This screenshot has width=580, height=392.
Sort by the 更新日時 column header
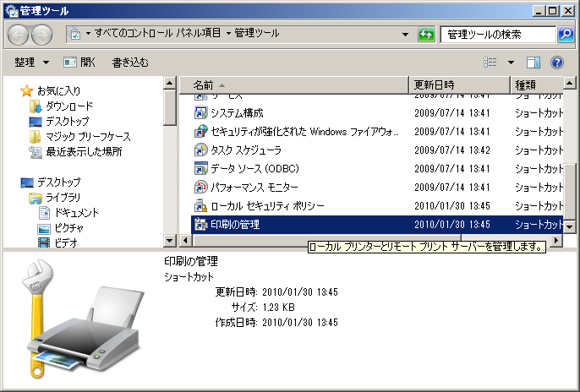tap(460, 85)
